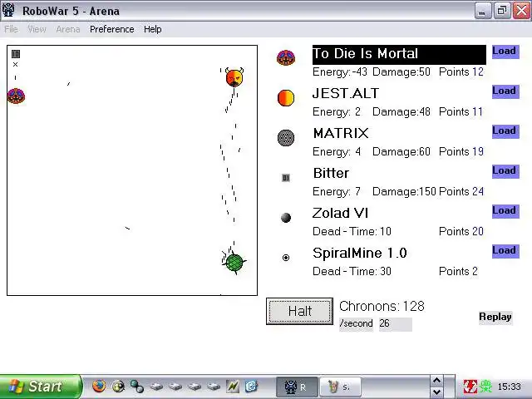Viewport: 532px width, 399px height.
Task: Open the Help menu
Action: [x=153, y=29]
